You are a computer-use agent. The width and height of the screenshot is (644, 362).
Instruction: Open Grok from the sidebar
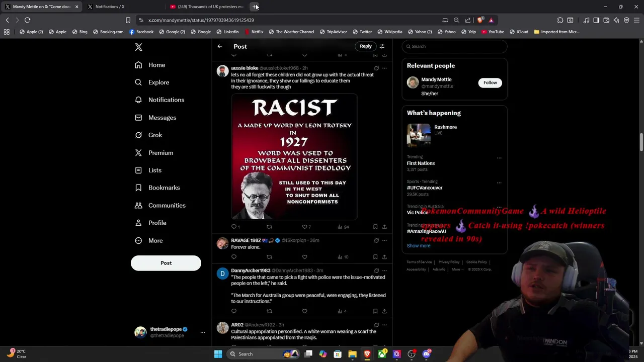coord(148,135)
